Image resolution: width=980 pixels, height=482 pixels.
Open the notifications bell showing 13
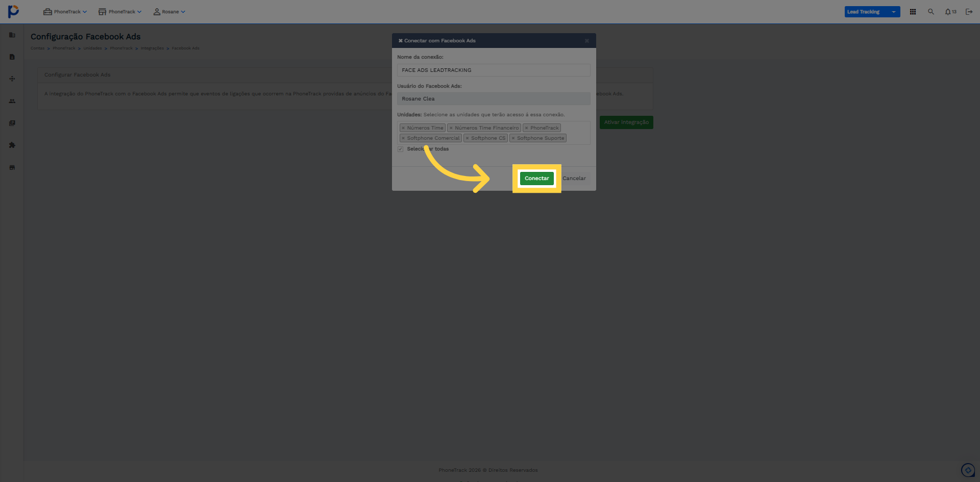(950, 12)
